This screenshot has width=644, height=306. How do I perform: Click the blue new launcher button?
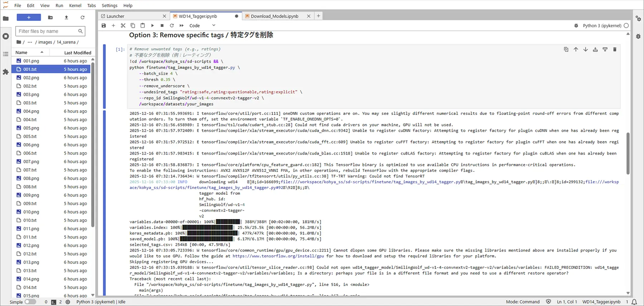(29, 17)
